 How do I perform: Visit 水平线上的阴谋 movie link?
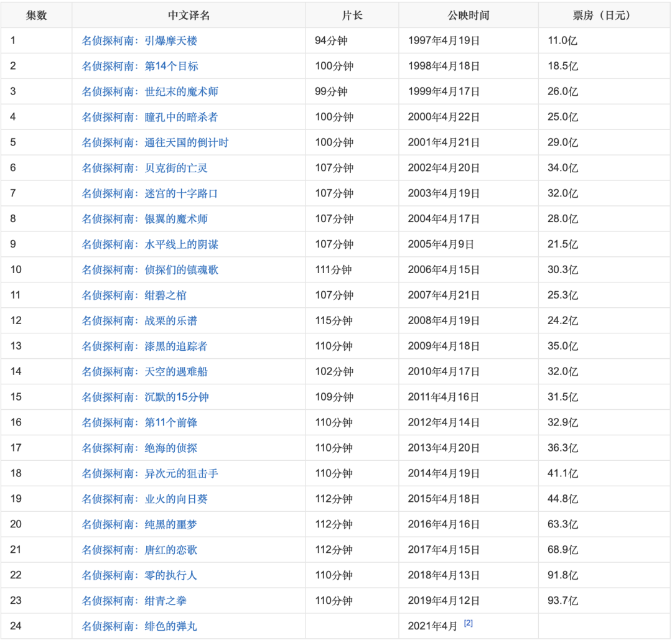tap(150, 245)
